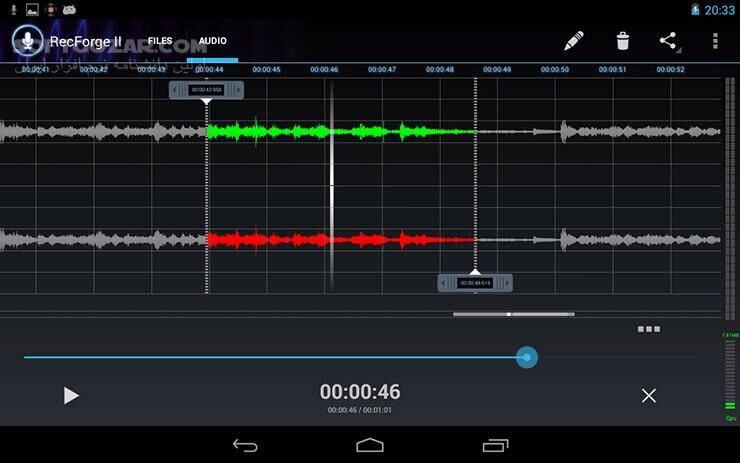This screenshot has width=740, height=463.
Task: Adjust the blue playback seek slider knob
Action: click(x=527, y=357)
